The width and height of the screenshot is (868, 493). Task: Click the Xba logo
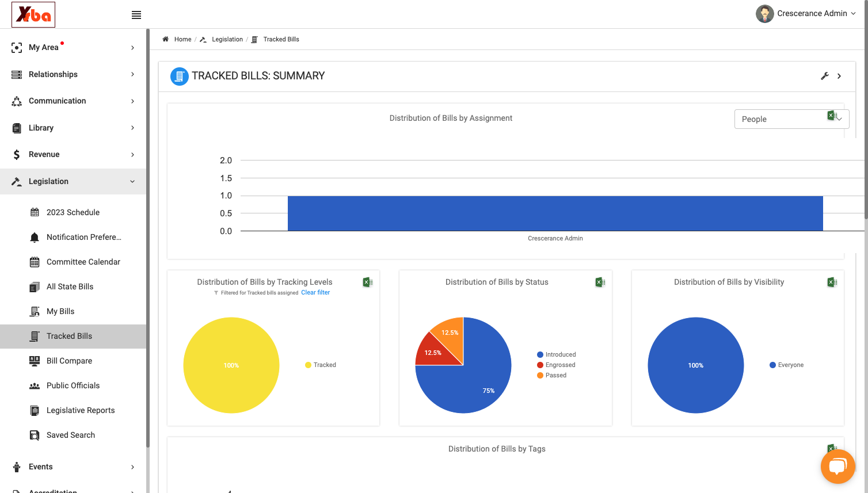(33, 14)
